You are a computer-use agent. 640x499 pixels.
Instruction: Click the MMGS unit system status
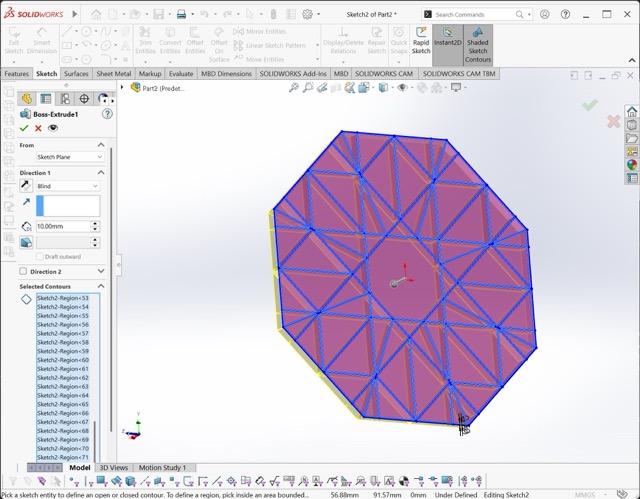pyautogui.click(x=584, y=495)
